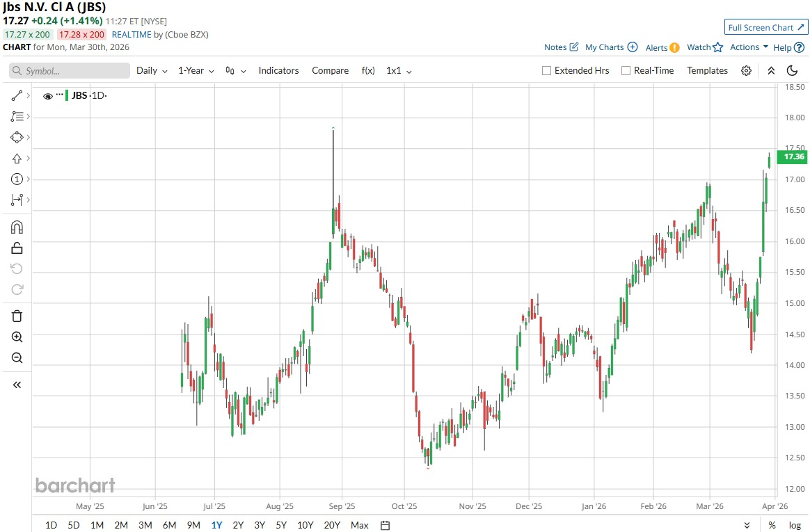Toggle log scale button
This screenshot has width=810, height=532.
click(x=795, y=525)
